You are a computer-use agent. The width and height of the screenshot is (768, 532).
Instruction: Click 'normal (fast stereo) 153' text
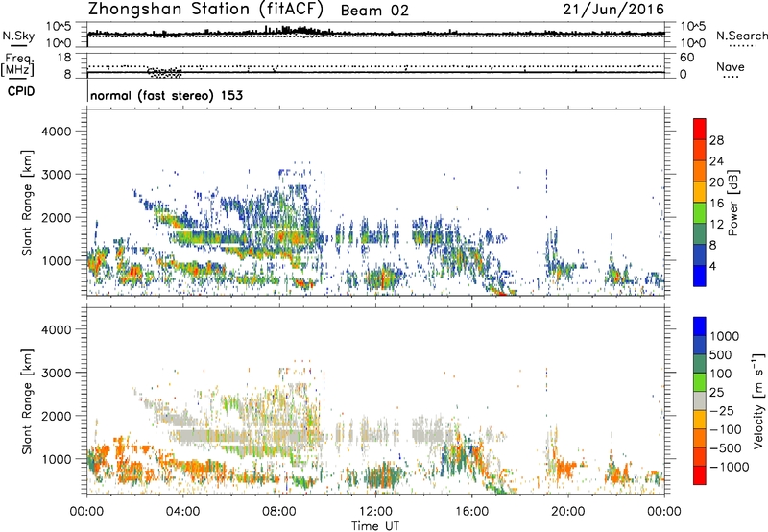pos(166,95)
